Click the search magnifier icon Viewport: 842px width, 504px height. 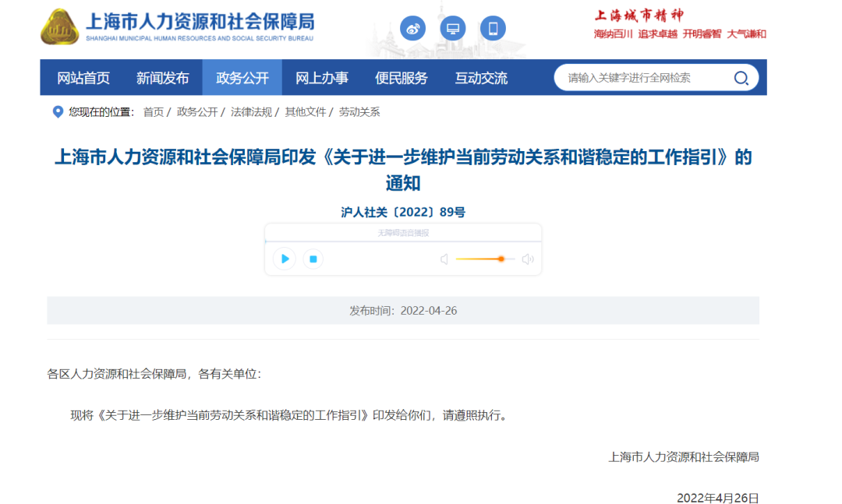point(740,77)
